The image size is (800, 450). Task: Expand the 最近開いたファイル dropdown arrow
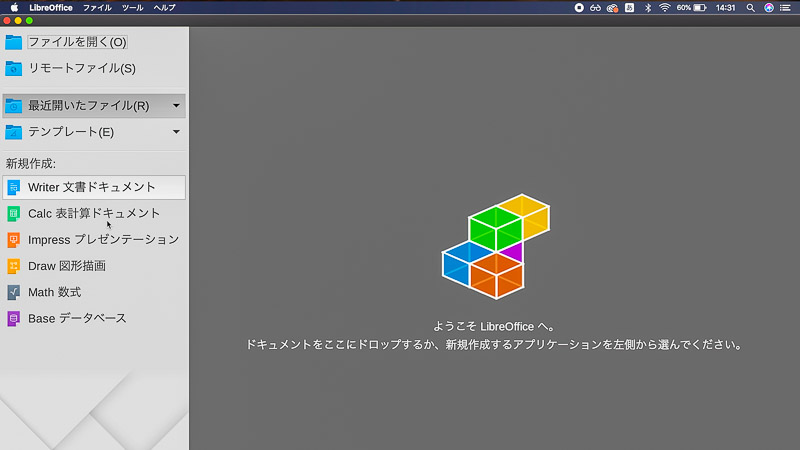[x=176, y=106]
